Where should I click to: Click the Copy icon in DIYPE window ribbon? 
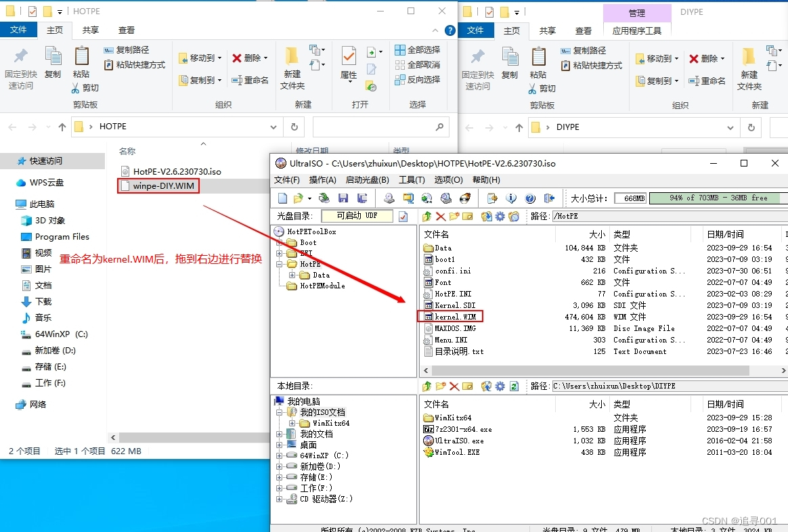click(x=510, y=57)
